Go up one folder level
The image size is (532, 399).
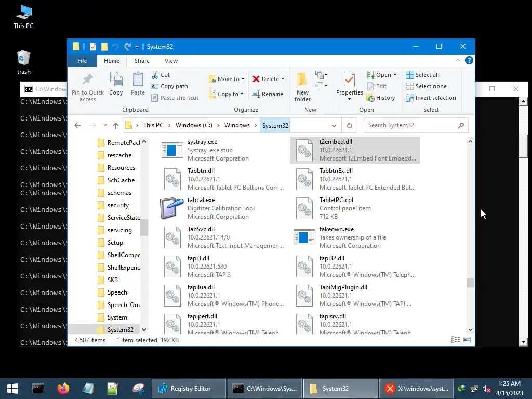(x=116, y=125)
